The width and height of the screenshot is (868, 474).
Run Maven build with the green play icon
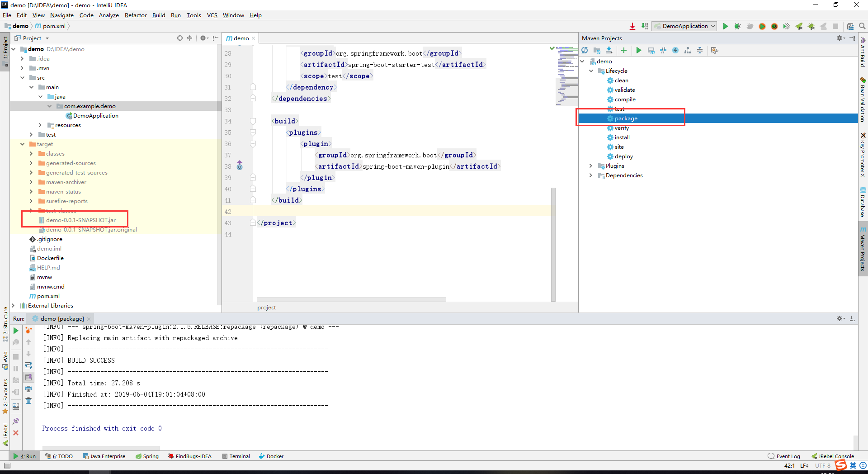[x=638, y=50]
